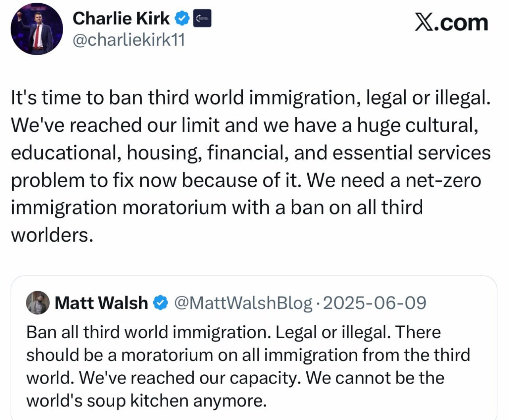Select the phrase 'net-zero' in Kirk's post

point(443,180)
